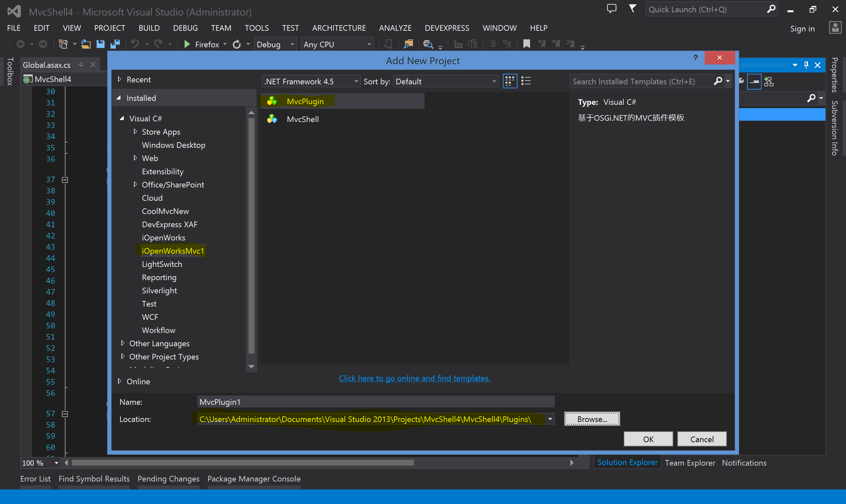Viewport: 846px width, 504px height.
Task: Click the account avatar icon
Action: pos(835,28)
